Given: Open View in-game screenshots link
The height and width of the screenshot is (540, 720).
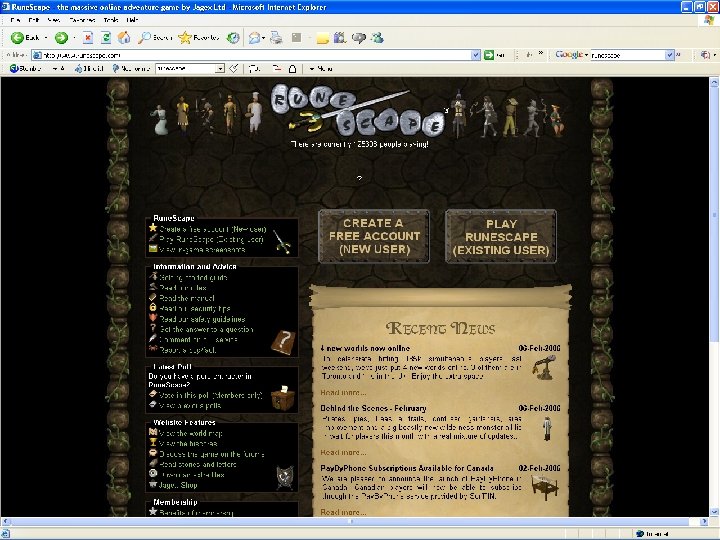Looking at the screenshot, I should click(x=202, y=250).
